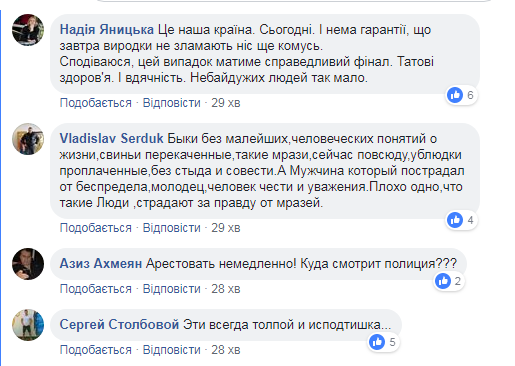515x366 pixels.
Task: Open Сергей Столбовой's profile avatar
Action: pos(28,325)
